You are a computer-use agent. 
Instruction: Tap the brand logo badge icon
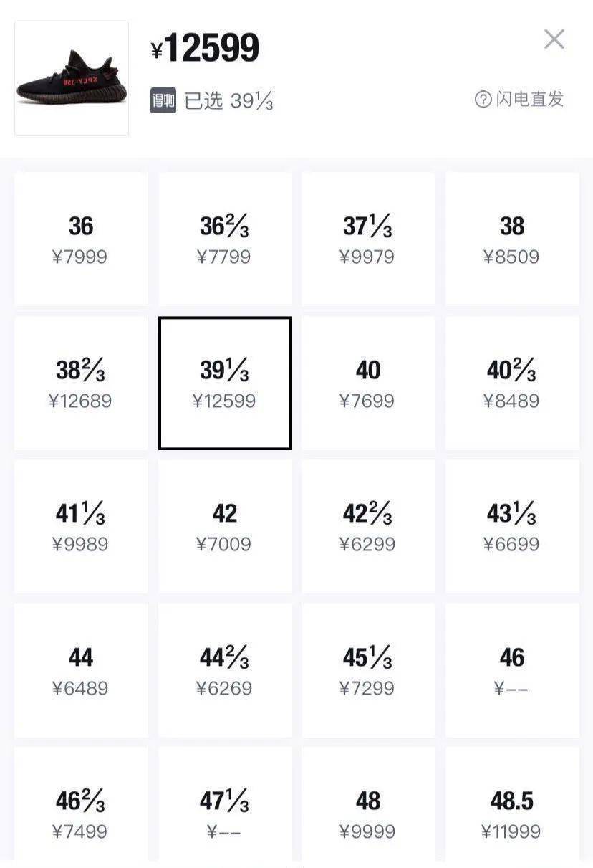point(163,100)
